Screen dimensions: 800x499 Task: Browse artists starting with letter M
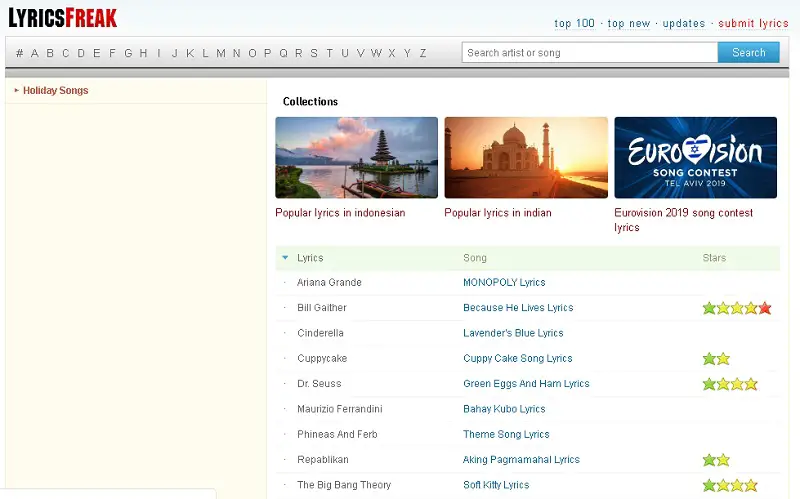pyautogui.click(x=221, y=53)
